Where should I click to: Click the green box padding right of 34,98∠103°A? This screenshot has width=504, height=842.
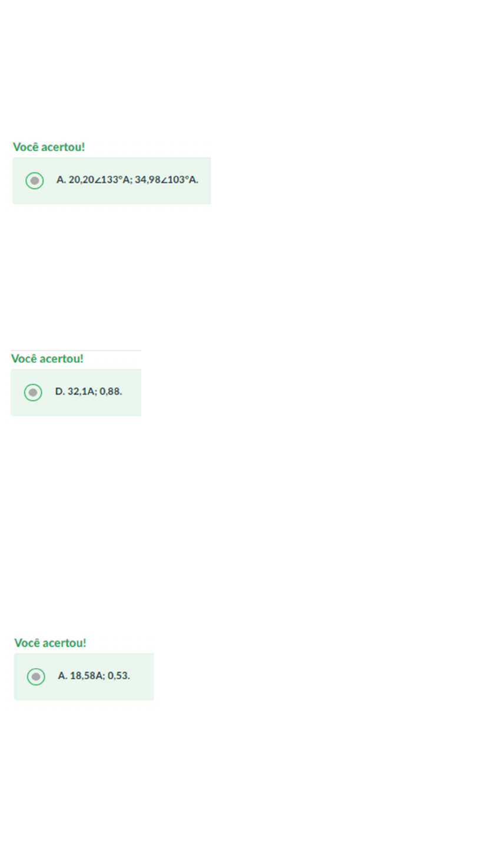(x=205, y=180)
